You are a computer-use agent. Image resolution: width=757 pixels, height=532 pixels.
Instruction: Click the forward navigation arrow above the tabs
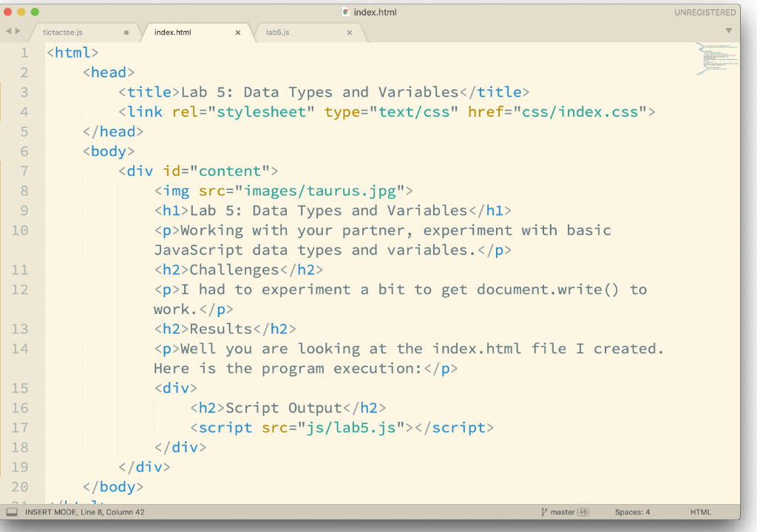(x=16, y=32)
